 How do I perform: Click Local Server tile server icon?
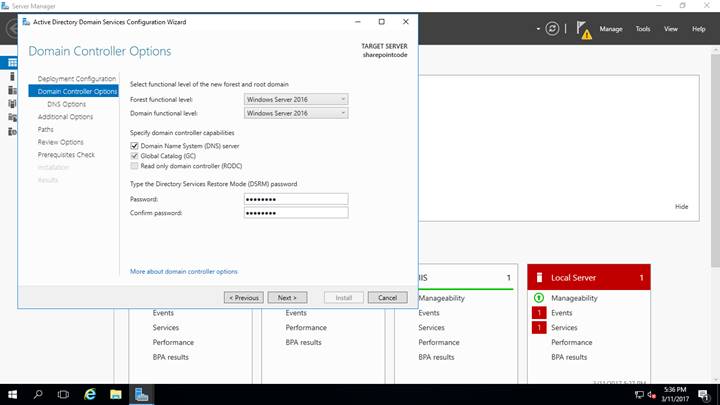pyautogui.click(x=540, y=277)
